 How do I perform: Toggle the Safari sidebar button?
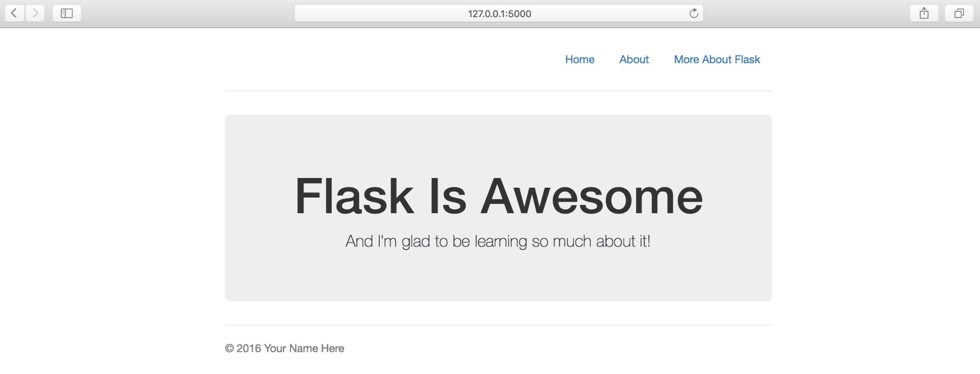[x=67, y=13]
